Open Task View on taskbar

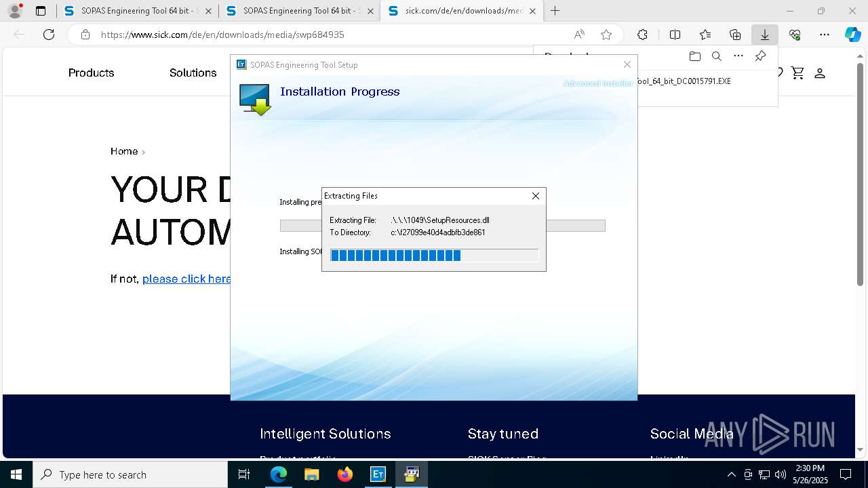244,474
